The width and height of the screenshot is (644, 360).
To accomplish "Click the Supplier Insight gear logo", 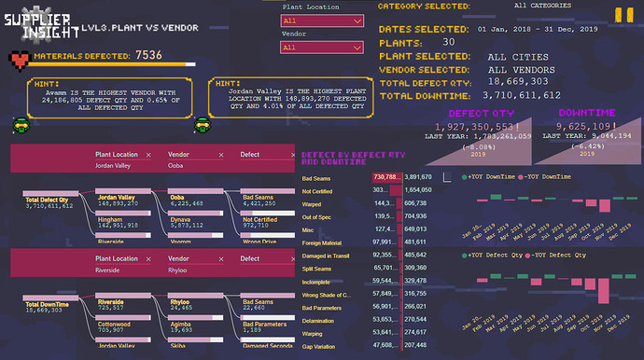I will (37, 24).
